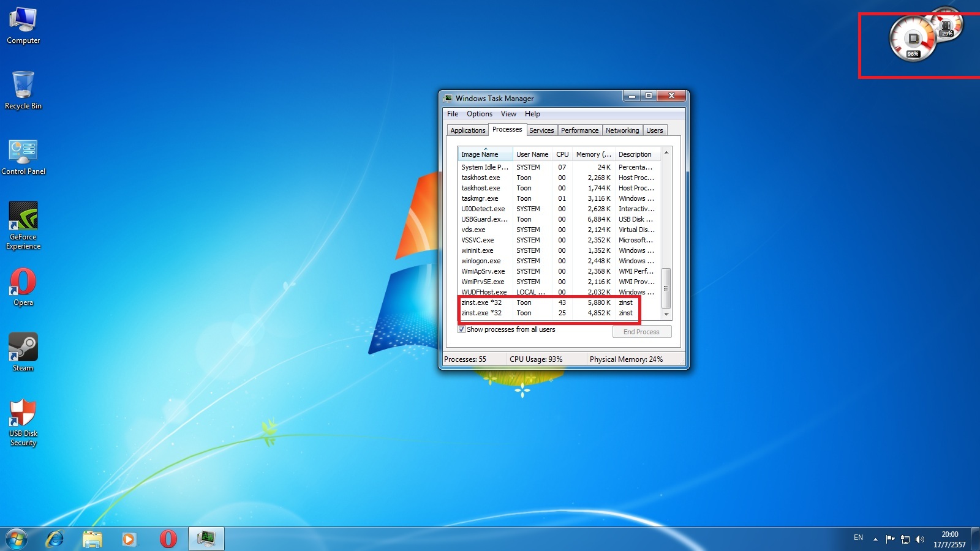Select the Control Panel desktop icon

(23, 157)
